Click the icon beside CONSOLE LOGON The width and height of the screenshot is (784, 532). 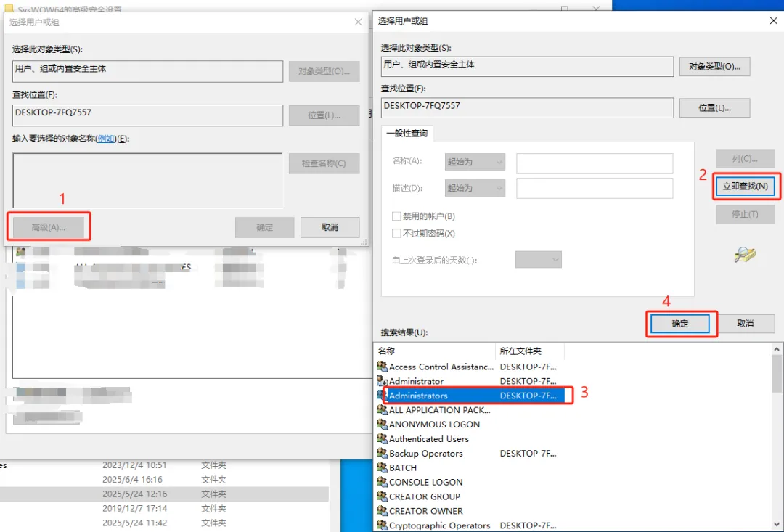point(382,482)
